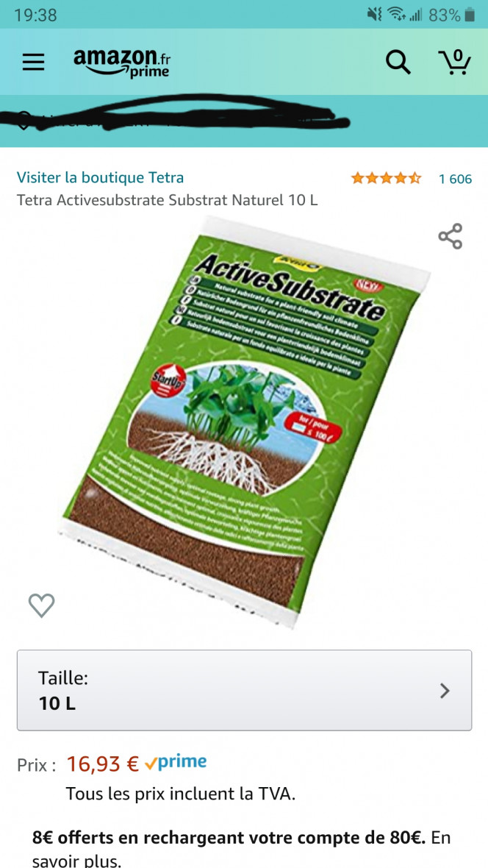Tap the share icon
This screenshot has height=868, width=488.
tap(451, 236)
